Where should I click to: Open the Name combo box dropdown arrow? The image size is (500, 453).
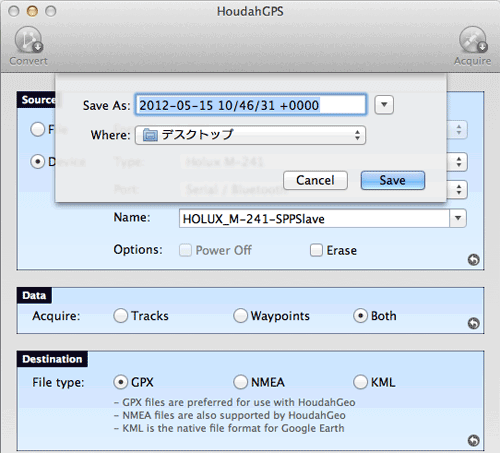coord(458,218)
